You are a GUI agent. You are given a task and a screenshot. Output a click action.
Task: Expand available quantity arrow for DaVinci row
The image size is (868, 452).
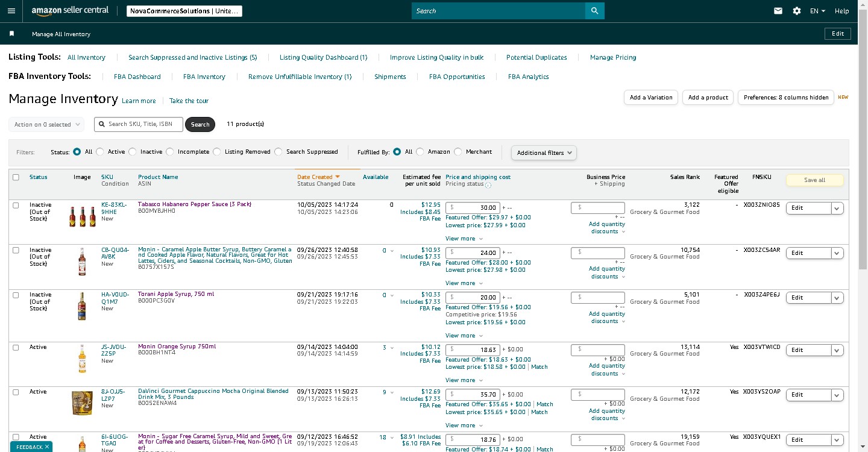point(392,392)
